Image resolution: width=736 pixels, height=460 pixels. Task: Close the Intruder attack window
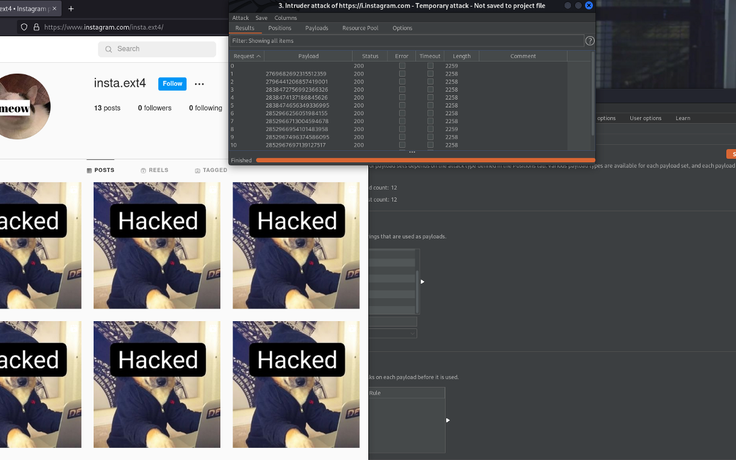tap(589, 6)
